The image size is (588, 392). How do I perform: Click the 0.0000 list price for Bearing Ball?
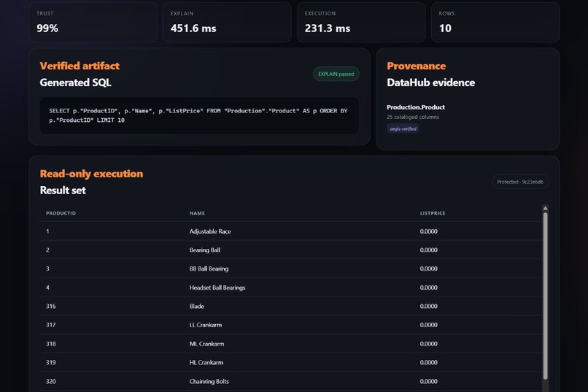[x=429, y=250]
